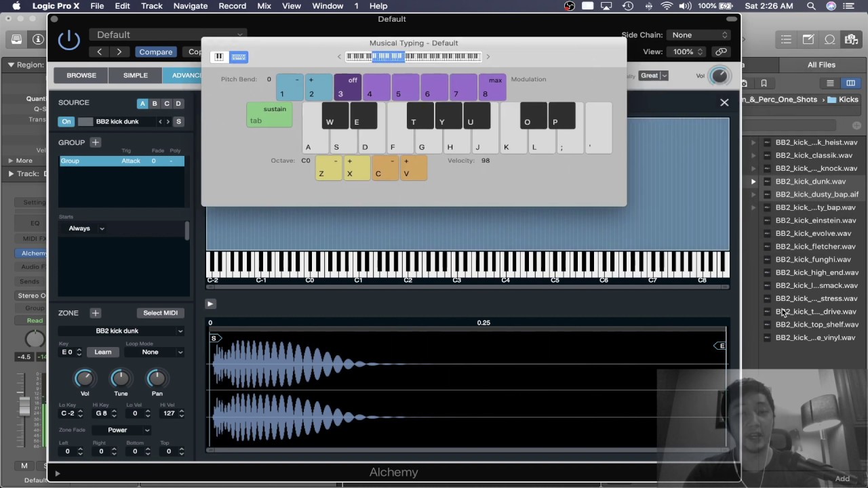Open the Side Chain None dropdown
The height and width of the screenshot is (488, 868).
[x=698, y=35]
